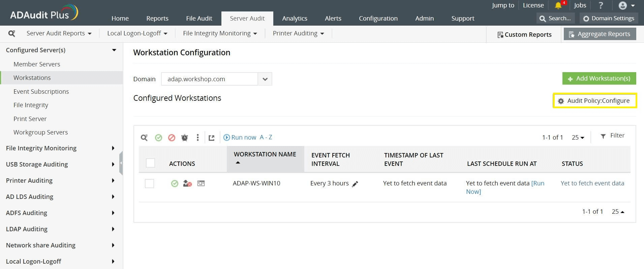Edit event fetch interval pencil icon

(x=355, y=184)
